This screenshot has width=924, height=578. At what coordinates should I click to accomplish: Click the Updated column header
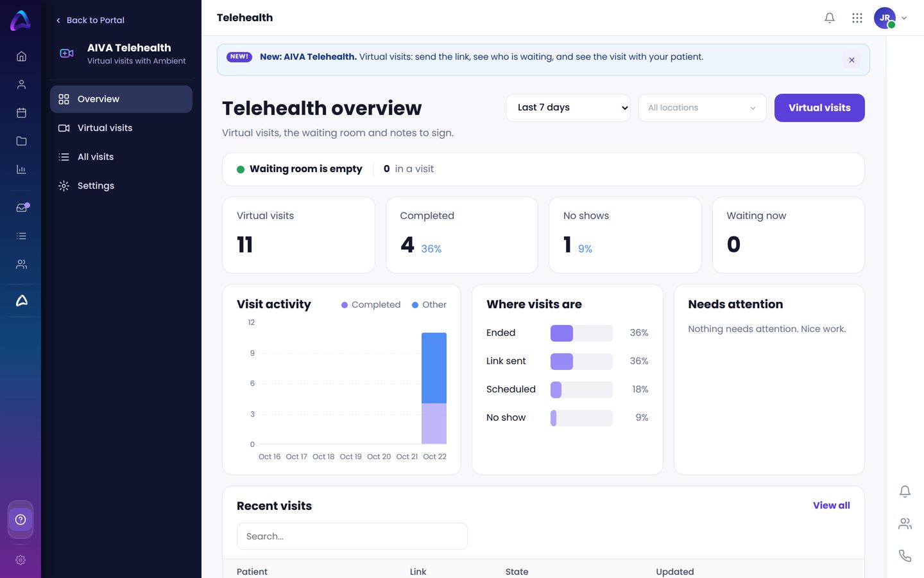(x=675, y=572)
